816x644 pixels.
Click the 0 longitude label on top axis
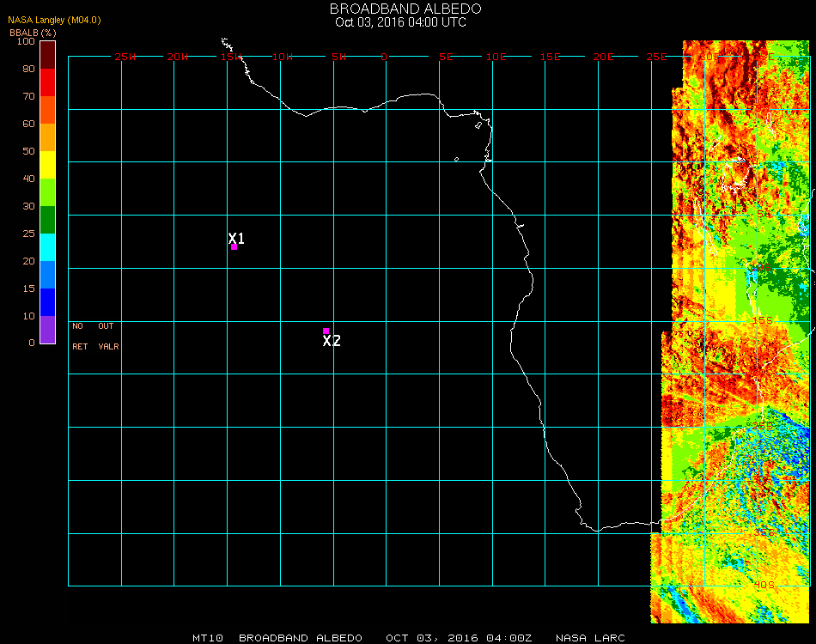[x=384, y=57]
